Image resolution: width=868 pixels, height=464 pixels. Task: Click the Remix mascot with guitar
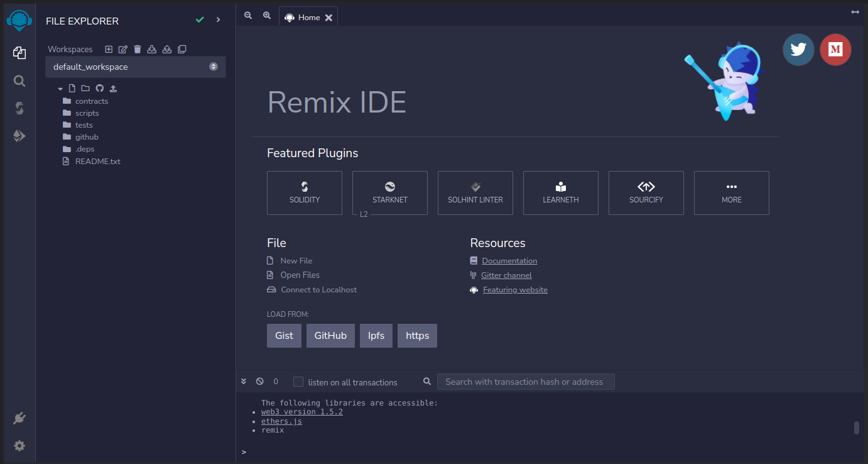(x=724, y=82)
